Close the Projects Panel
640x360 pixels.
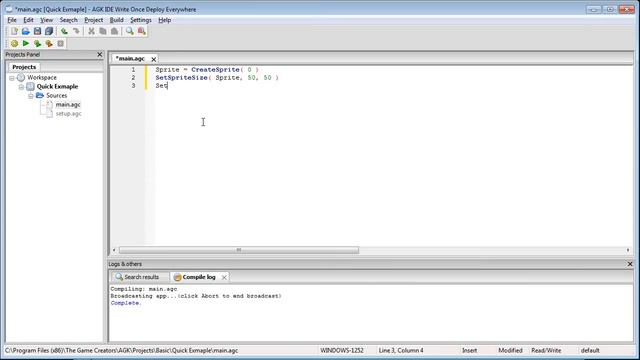[x=100, y=54]
